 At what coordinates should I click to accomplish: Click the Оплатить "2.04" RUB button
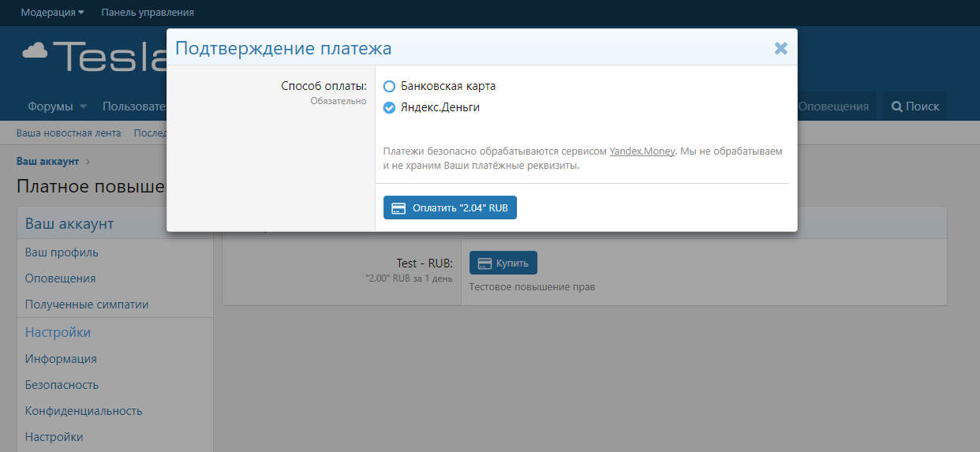[450, 207]
